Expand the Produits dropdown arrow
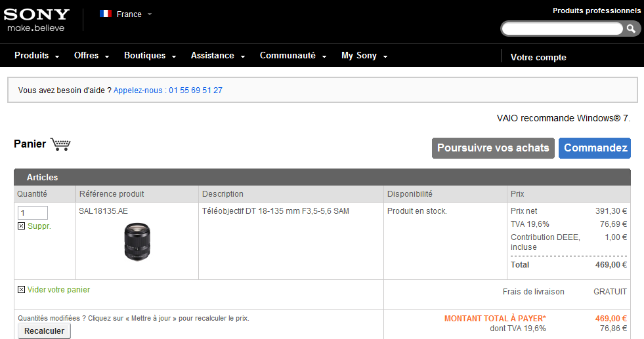Image resolution: width=644 pixels, height=339 pixels. (57, 56)
